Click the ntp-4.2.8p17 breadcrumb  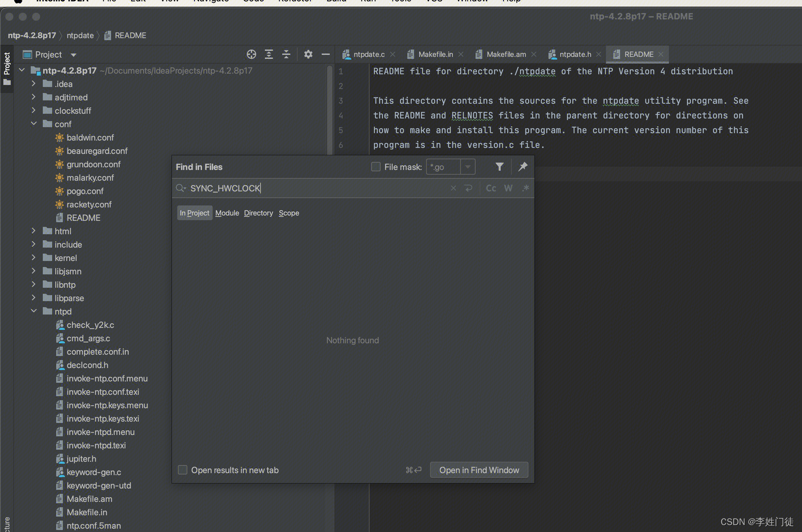pyautogui.click(x=32, y=35)
